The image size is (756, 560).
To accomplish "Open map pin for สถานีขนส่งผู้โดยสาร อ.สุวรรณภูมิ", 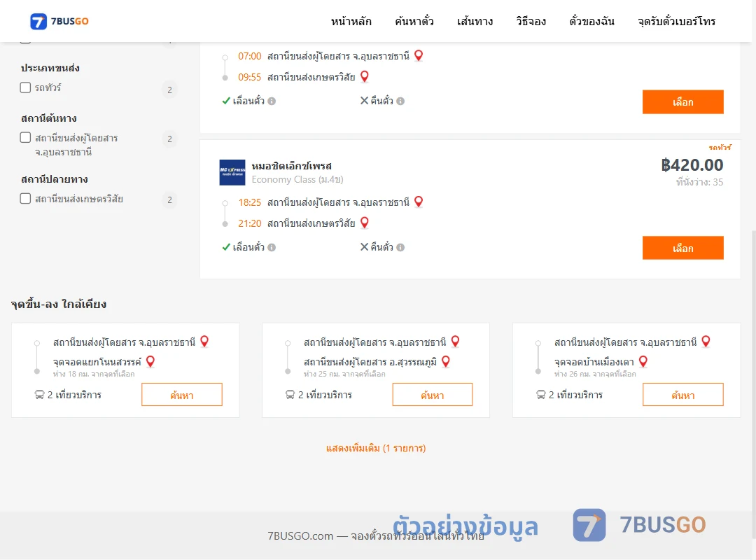I will click(446, 361).
